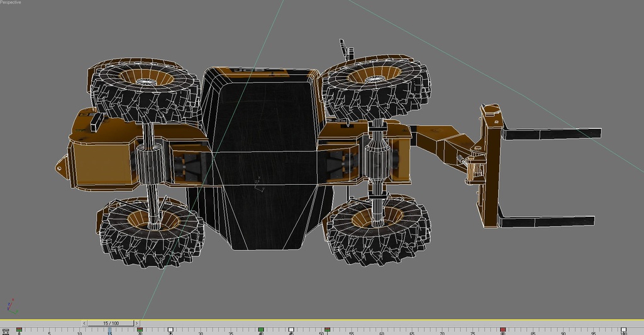Click the mini curve editor icon
The width and height of the screenshot is (644, 335).
click(x=6, y=331)
